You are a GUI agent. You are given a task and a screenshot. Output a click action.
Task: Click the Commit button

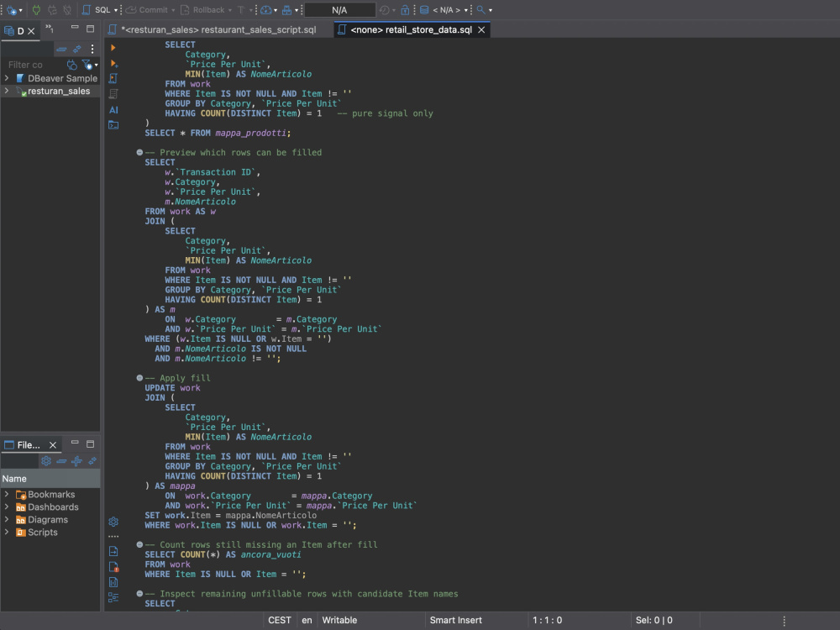[x=147, y=9]
